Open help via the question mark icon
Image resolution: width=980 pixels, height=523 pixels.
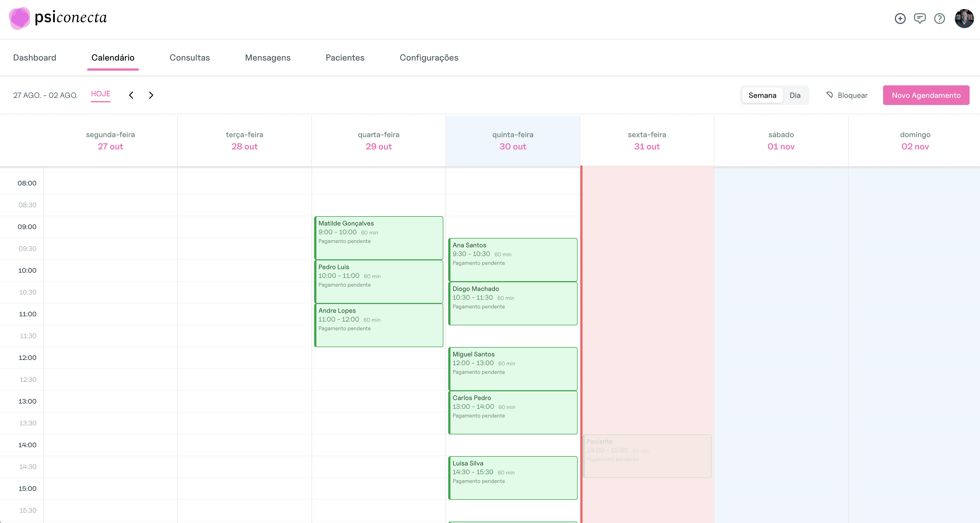click(940, 19)
